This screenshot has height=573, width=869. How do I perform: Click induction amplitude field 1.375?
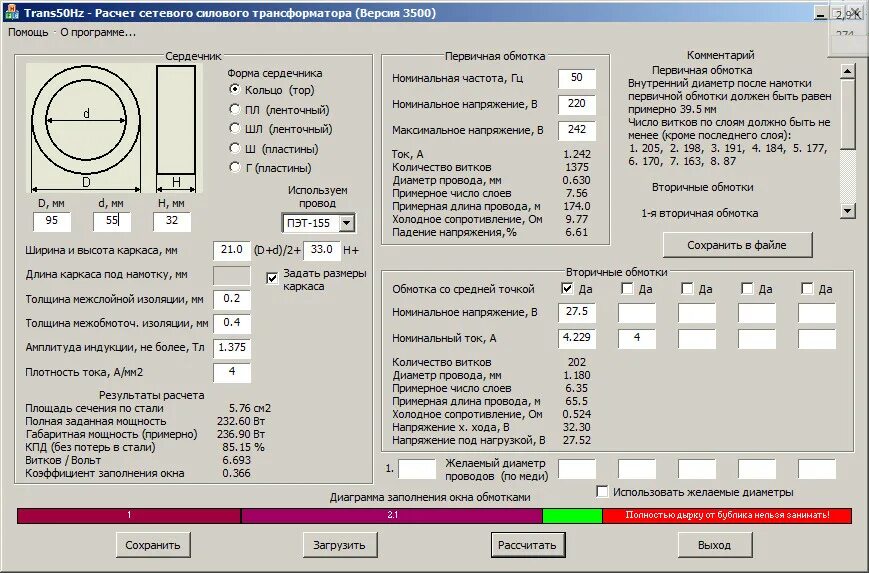pos(232,347)
